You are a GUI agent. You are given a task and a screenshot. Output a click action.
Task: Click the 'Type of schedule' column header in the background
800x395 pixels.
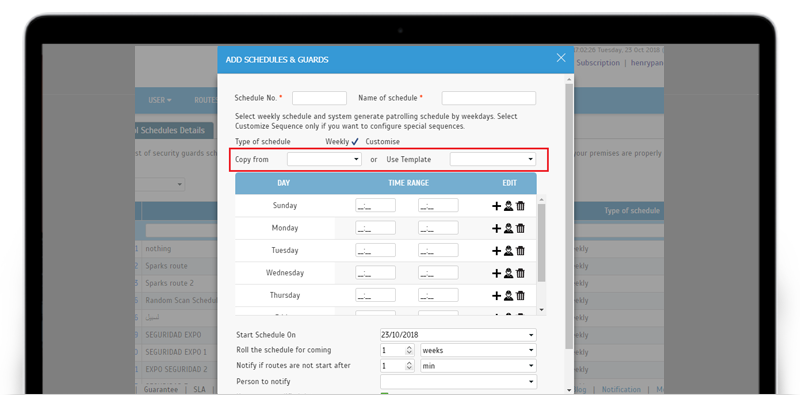point(632,211)
